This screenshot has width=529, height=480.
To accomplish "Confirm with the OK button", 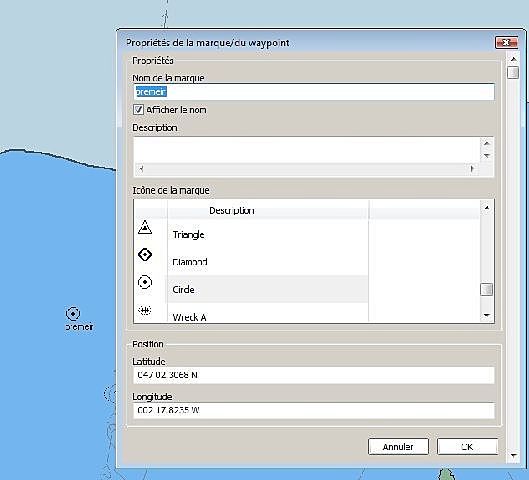I will point(467,447).
